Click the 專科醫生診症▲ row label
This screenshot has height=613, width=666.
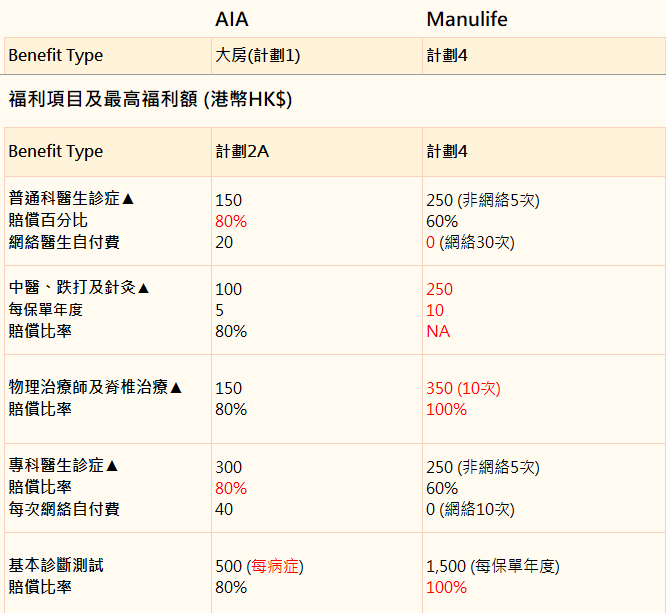pyautogui.click(x=63, y=465)
